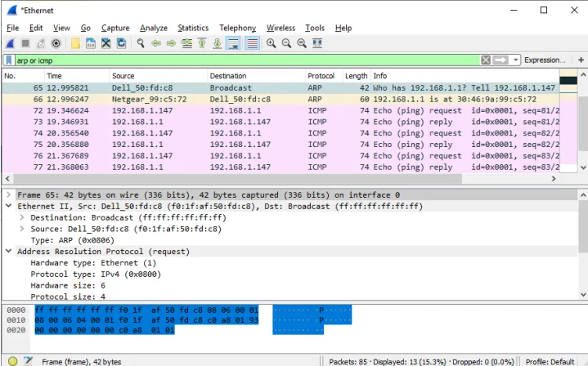Select Hardware type: Ethernet line

[x=93, y=263]
